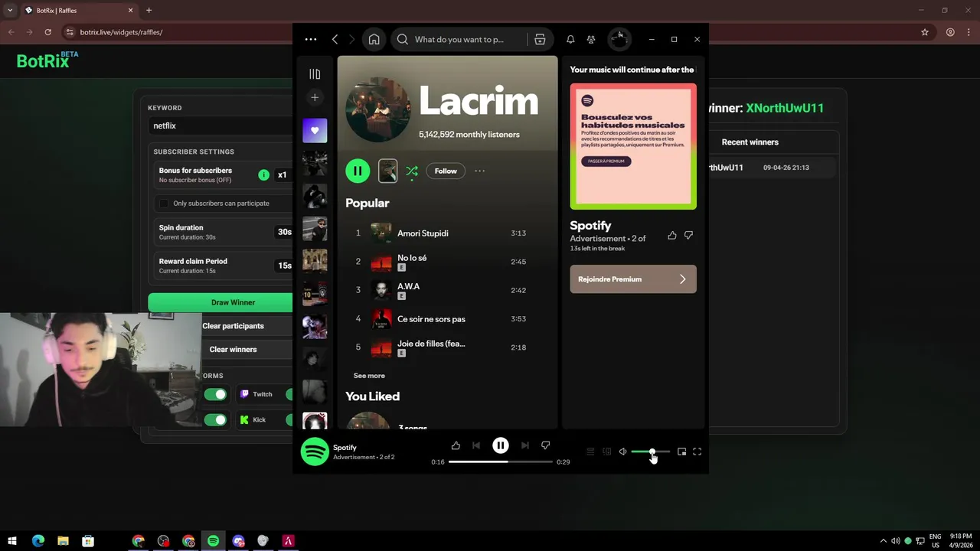The width and height of the screenshot is (980, 551).
Task: Click the Spotify search field
Action: [459, 39]
